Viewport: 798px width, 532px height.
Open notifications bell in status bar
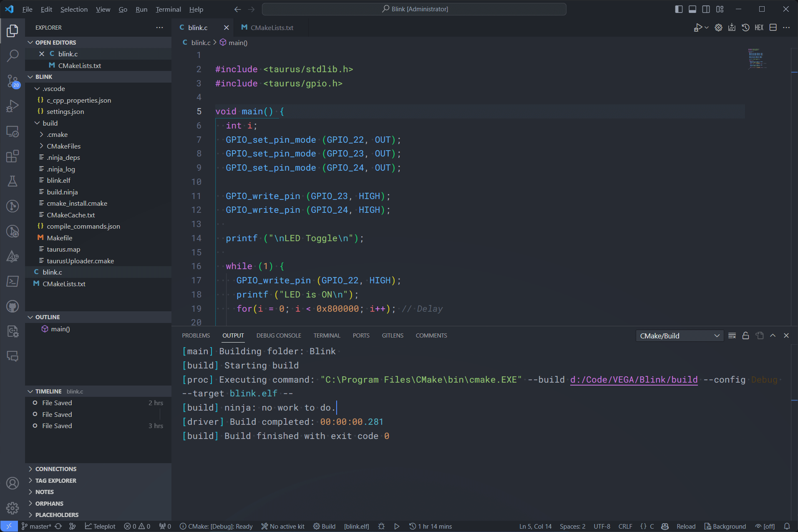pos(787,526)
